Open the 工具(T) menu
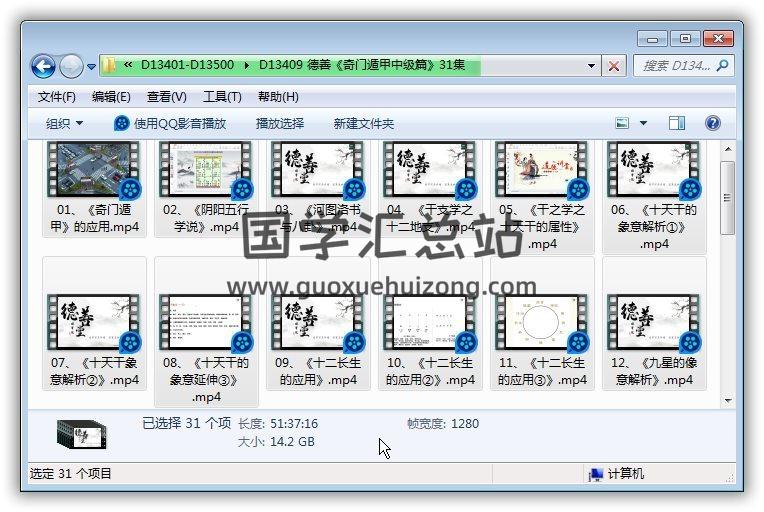 [x=222, y=97]
